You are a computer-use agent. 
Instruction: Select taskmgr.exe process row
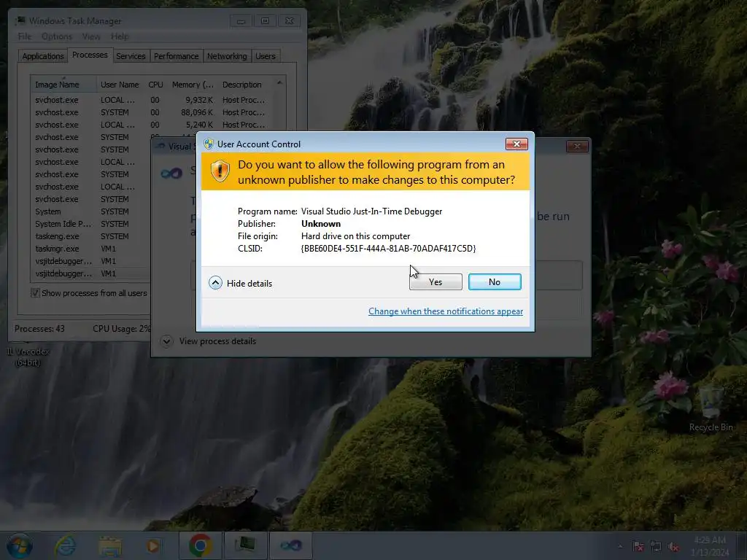click(92, 249)
